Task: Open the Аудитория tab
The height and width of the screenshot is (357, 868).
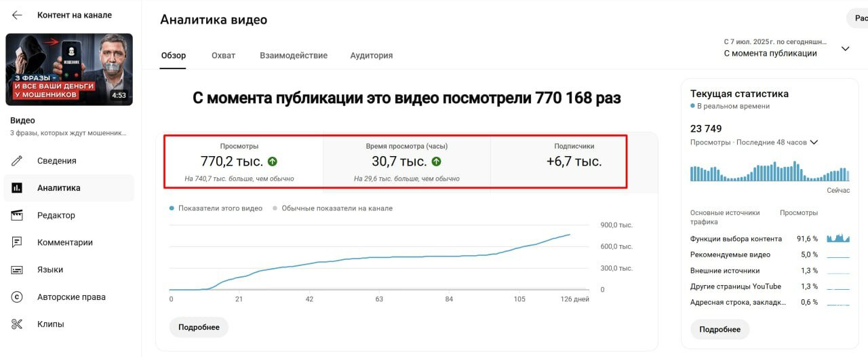Action: [371, 55]
